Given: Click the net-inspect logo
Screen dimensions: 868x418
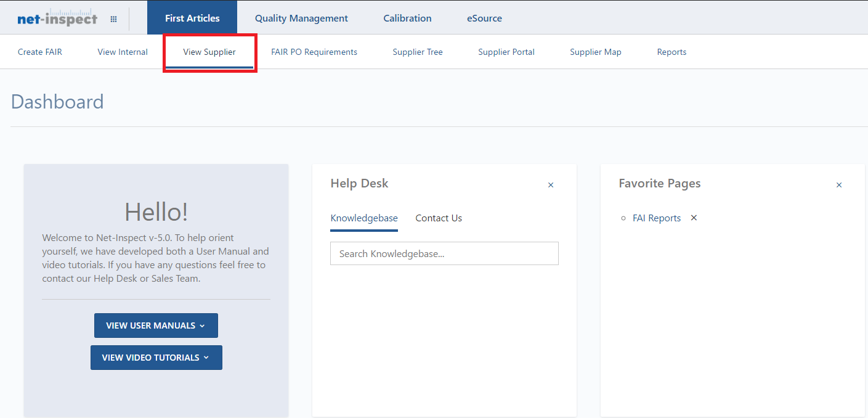Looking at the screenshot, I should [x=57, y=18].
